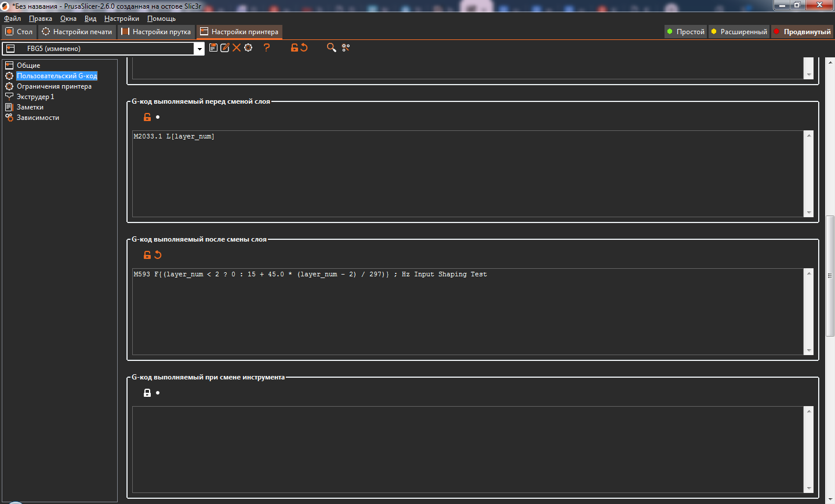Open the Зависимости page
This screenshot has width=835, height=504.
pyautogui.click(x=38, y=118)
